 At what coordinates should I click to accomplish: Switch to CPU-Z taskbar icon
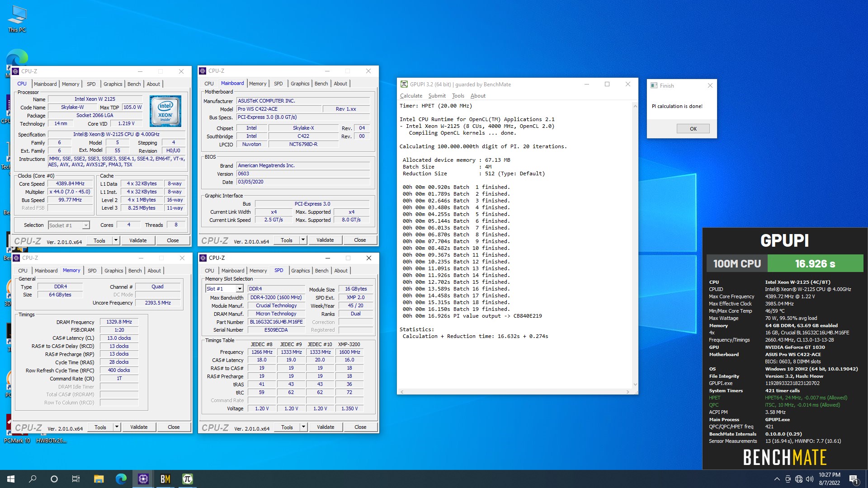(x=143, y=479)
